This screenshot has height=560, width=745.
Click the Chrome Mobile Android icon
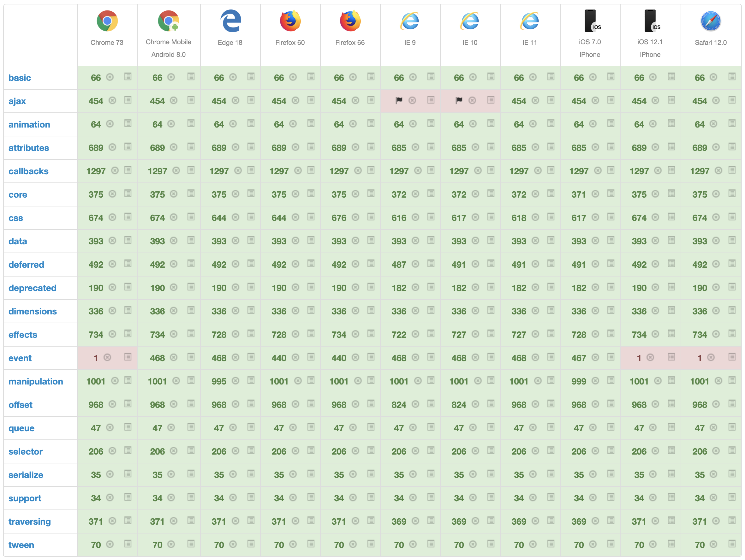[168, 21]
